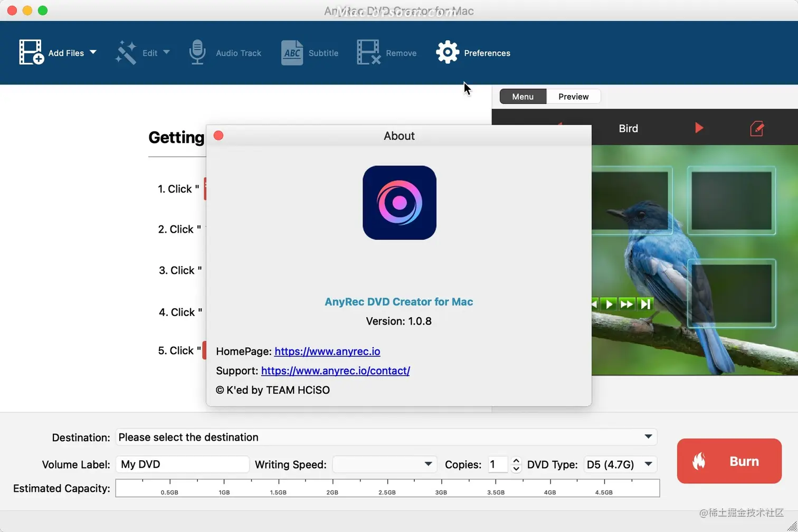Click the Version: 1.0.8 text
The image size is (798, 532).
pos(399,321)
